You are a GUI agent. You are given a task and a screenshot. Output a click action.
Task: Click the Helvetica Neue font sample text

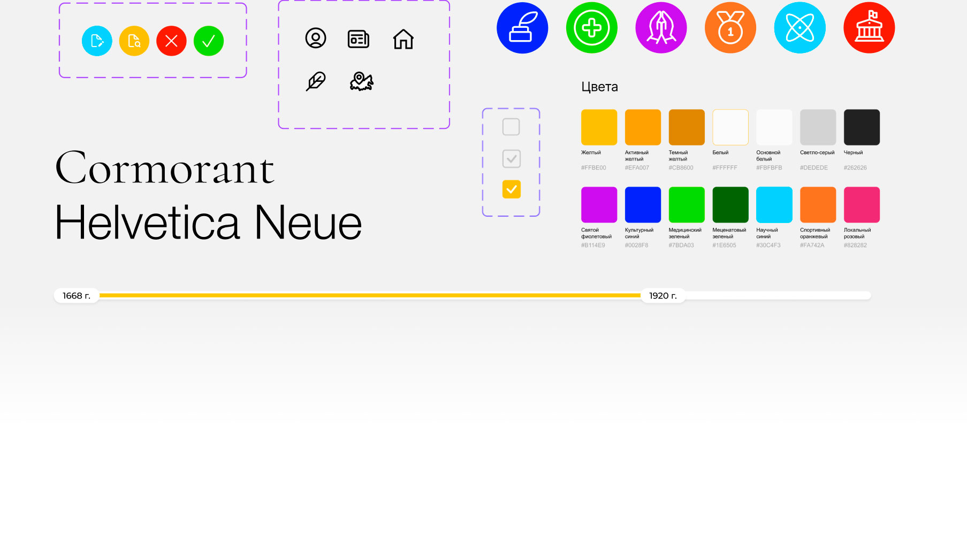[x=209, y=222]
